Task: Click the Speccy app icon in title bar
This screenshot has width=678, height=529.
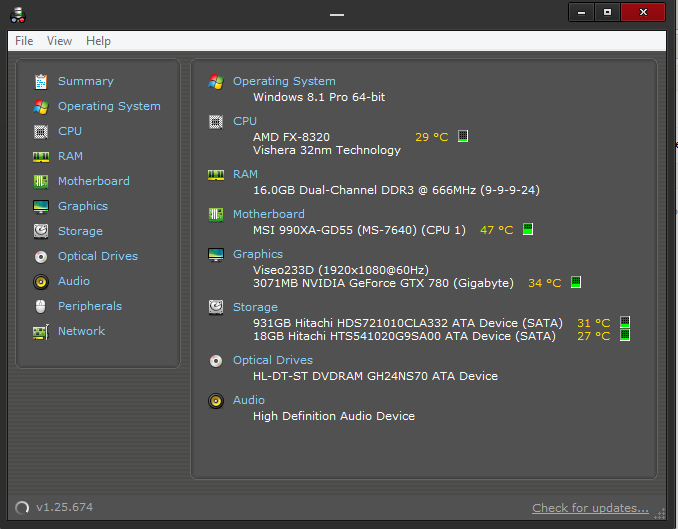Action: pos(18,15)
